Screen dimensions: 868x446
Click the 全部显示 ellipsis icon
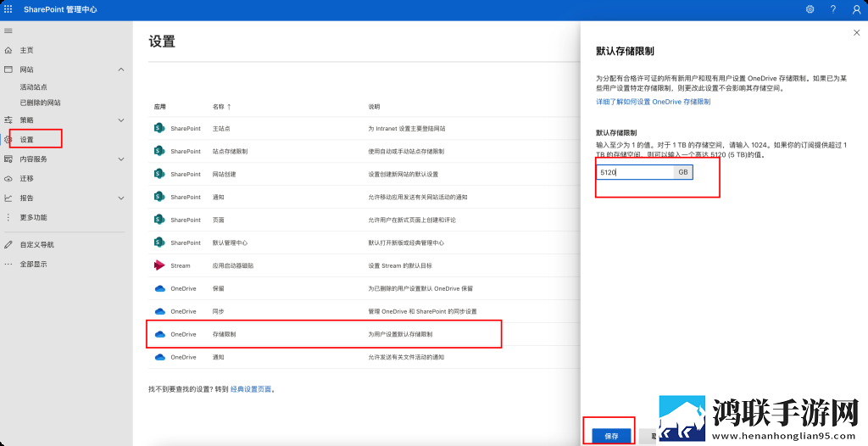pyautogui.click(x=8, y=265)
